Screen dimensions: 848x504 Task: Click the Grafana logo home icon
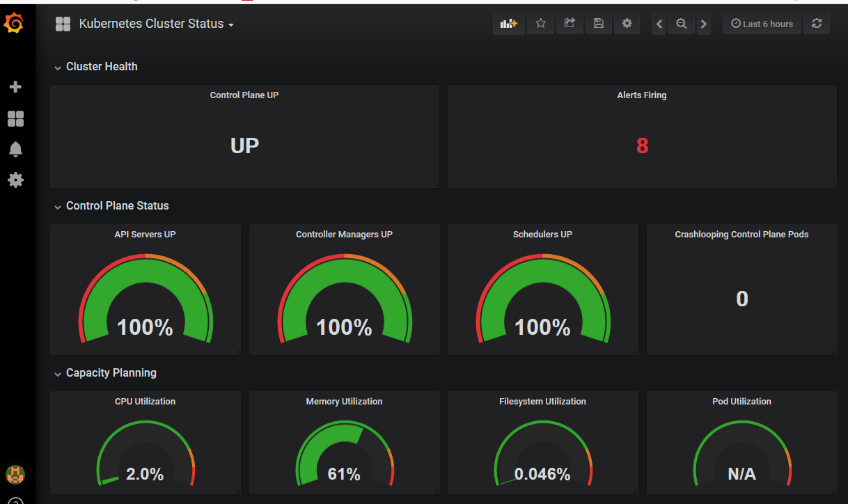15,24
